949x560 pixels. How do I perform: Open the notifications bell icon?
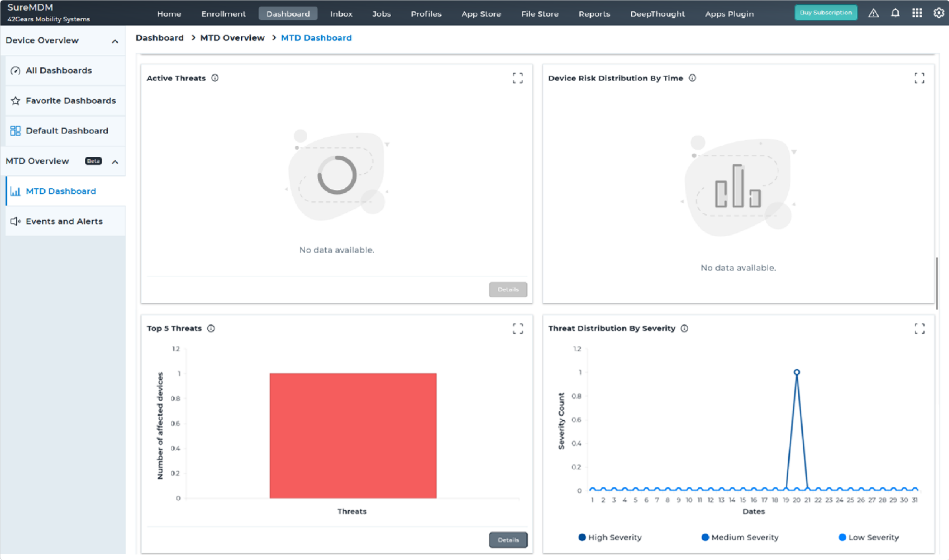coord(895,13)
